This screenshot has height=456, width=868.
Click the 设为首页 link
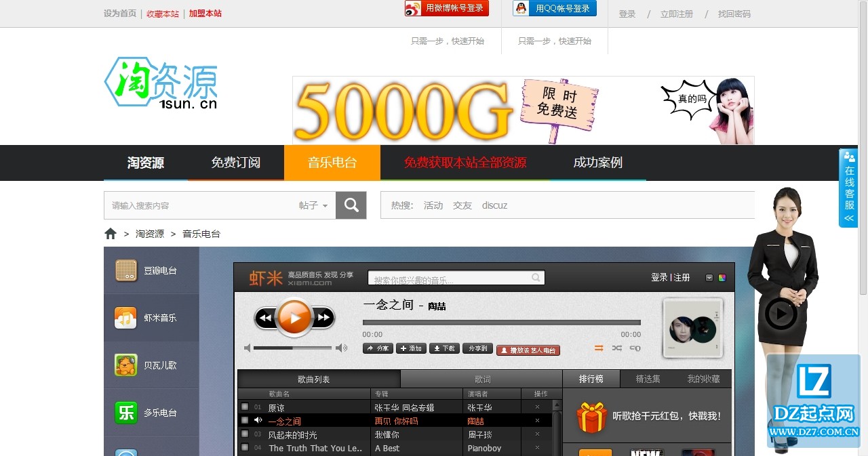tap(120, 14)
